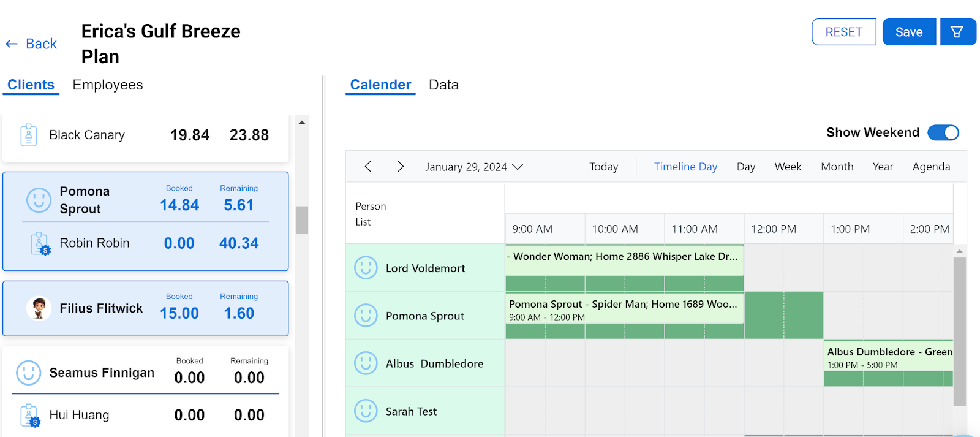This screenshot has width=980, height=437.
Task: Click the Lord Voldemort row name
Action: [x=425, y=268]
